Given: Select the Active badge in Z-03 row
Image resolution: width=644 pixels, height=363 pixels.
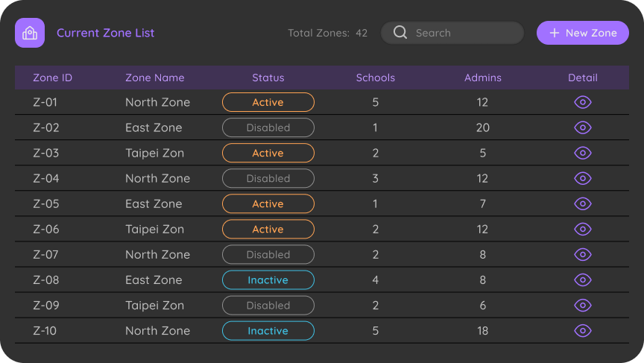Looking at the screenshot, I should (268, 153).
